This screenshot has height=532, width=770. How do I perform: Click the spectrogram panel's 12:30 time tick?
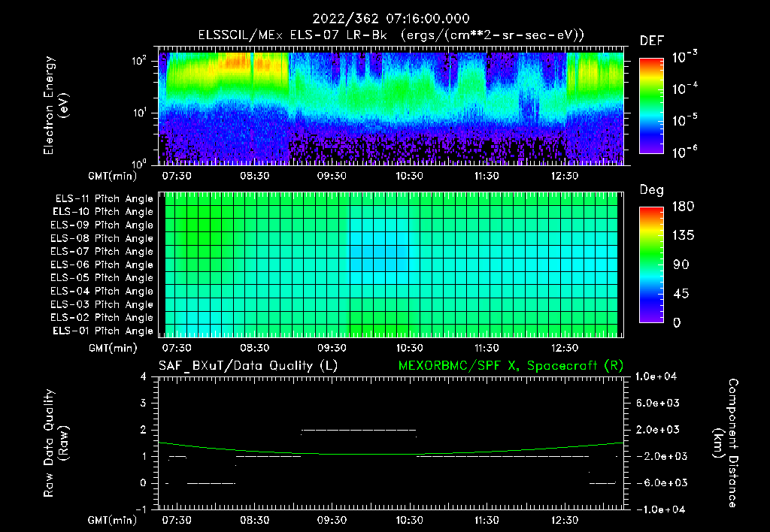coord(565,176)
